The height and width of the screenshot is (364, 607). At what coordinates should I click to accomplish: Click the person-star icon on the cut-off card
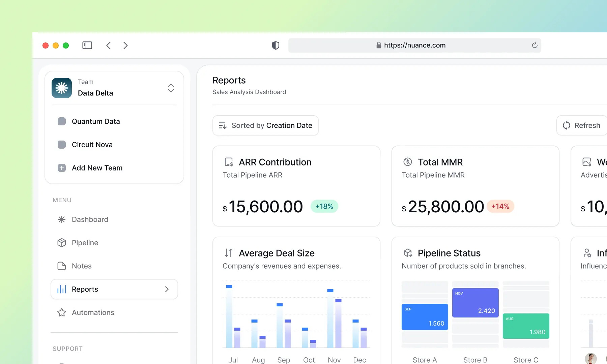pyautogui.click(x=587, y=253)
